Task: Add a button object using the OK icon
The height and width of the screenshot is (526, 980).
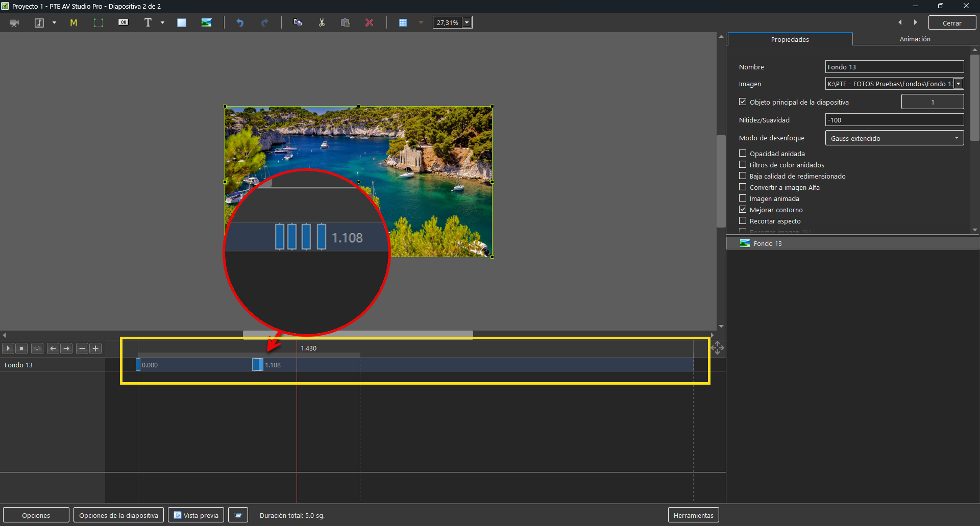Action: tap(123, 22)
